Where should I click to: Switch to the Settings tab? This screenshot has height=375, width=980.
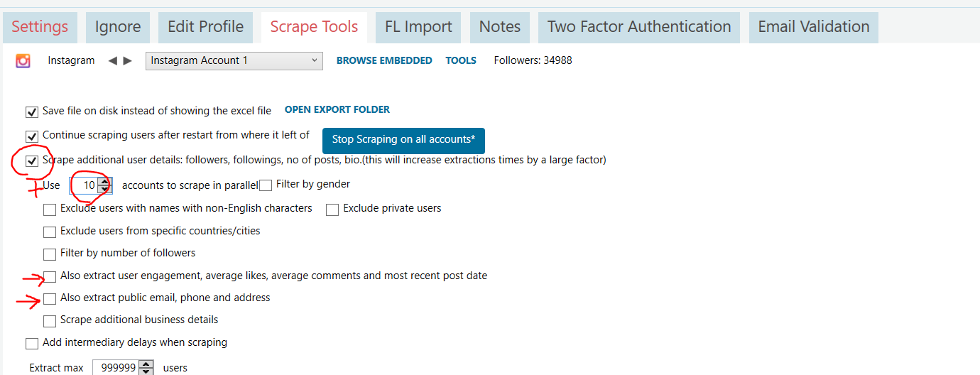(x=40, y=27)
